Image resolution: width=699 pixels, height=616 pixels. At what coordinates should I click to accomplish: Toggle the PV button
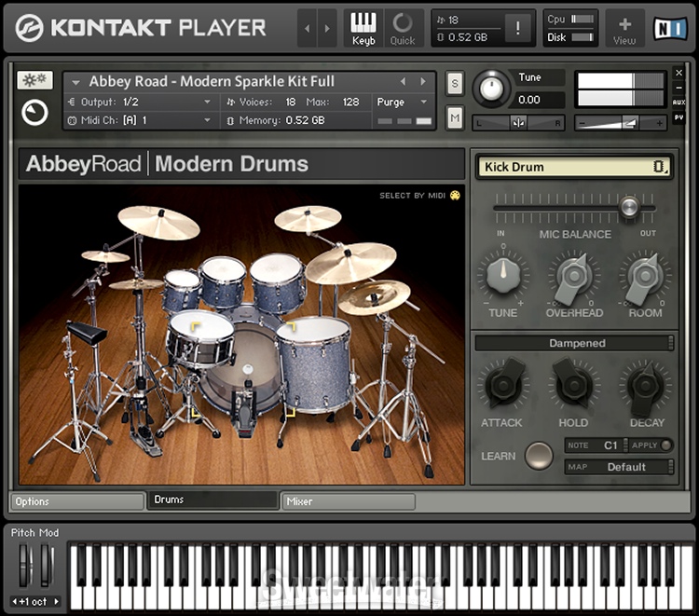pyautogui.click(x=678, y=117)
